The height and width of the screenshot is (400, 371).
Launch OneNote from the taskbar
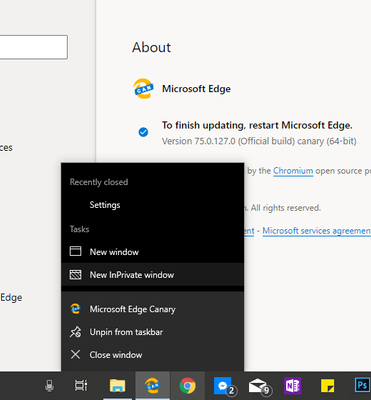click(292, 386)
